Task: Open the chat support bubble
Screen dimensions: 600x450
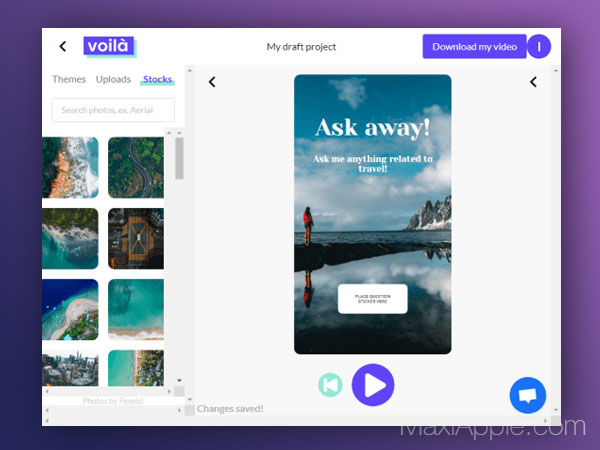Action: [528, 395]
